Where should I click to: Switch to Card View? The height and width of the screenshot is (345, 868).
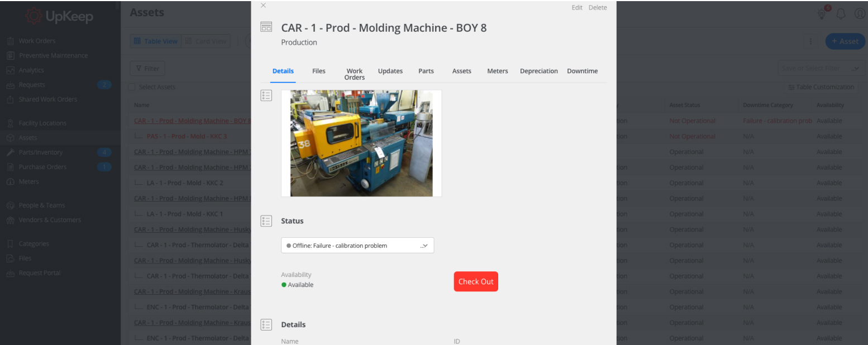pyautogui.click(x=206, y=41)
